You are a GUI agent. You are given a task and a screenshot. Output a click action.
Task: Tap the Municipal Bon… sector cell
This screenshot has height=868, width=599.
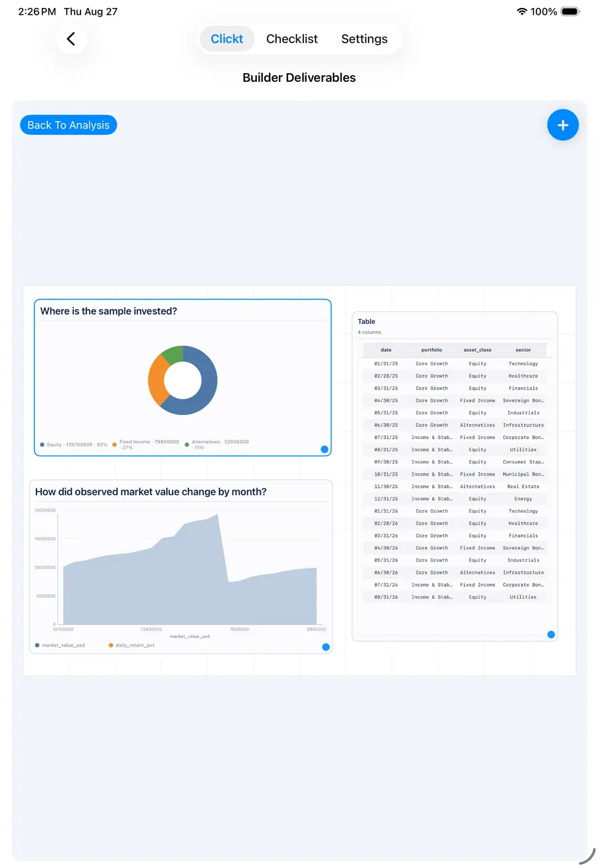tap(523, 474)
